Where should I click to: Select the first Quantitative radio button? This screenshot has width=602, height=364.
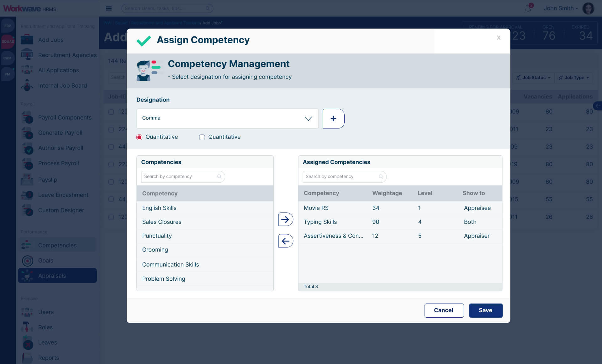(x=140, y=137)
